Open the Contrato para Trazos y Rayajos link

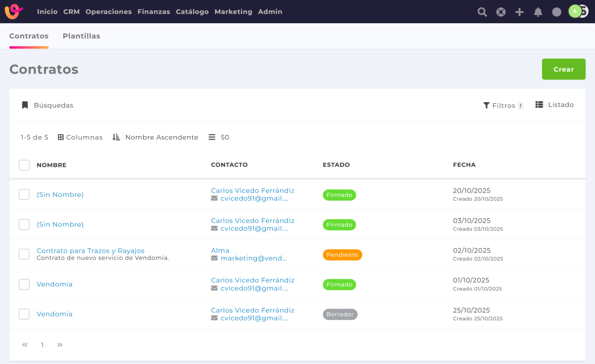tap(90, 251)
